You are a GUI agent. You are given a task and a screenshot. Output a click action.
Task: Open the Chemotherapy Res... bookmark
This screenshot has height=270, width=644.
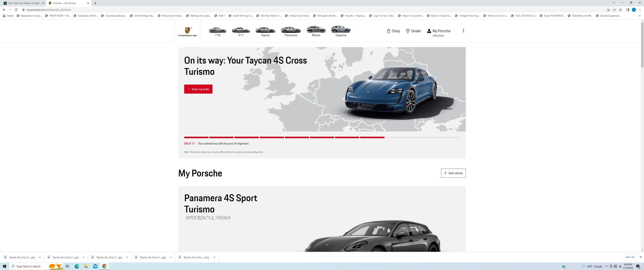pyautogui.click(x=142, y=16)
